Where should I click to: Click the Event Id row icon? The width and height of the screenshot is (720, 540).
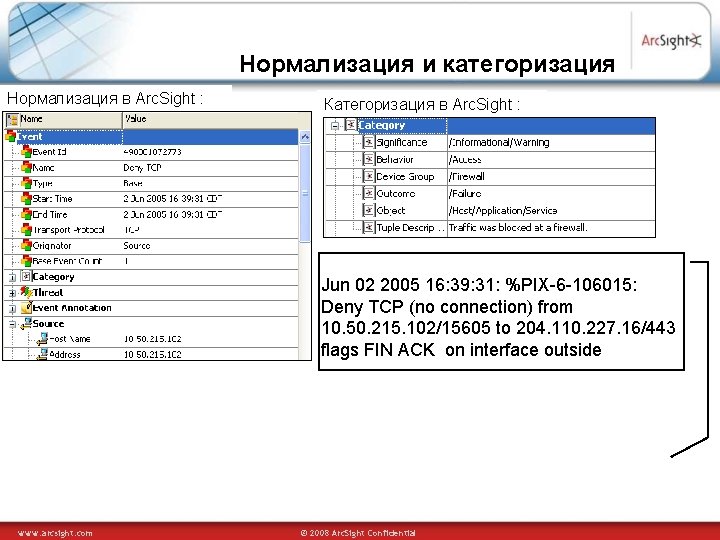[26, 152]
